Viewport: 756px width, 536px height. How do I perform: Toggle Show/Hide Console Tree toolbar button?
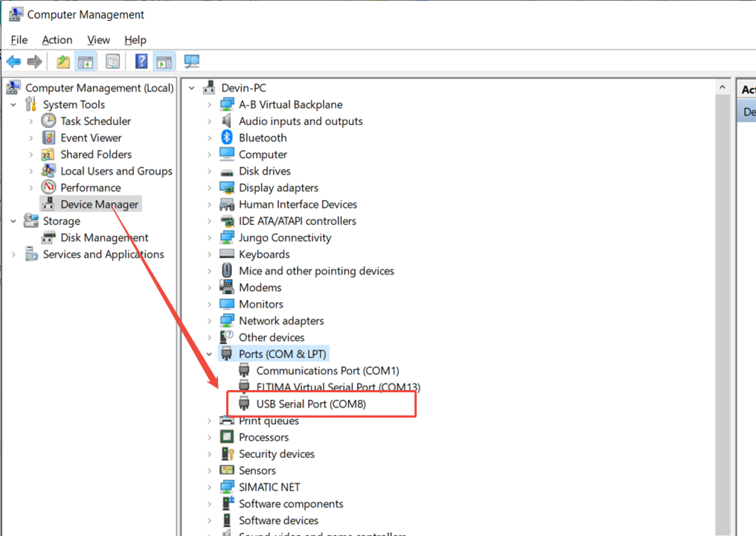[86, 62]
